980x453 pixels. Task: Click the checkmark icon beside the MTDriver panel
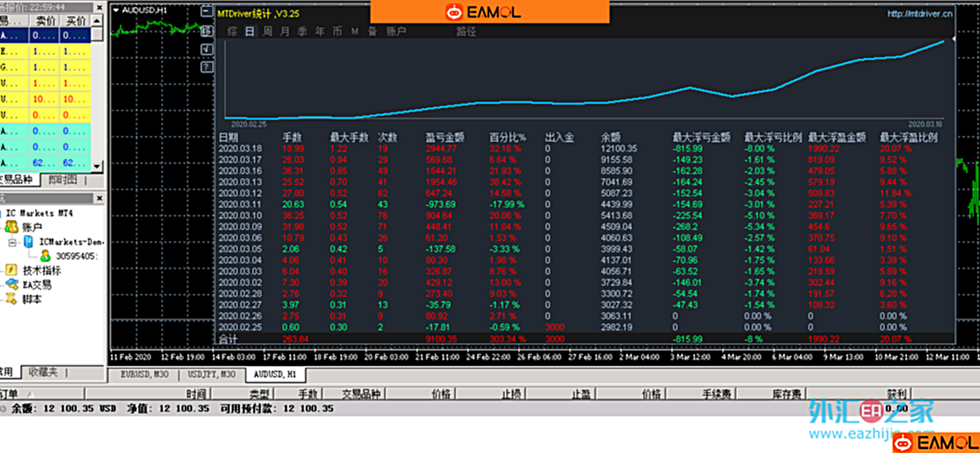coord(207,49)
